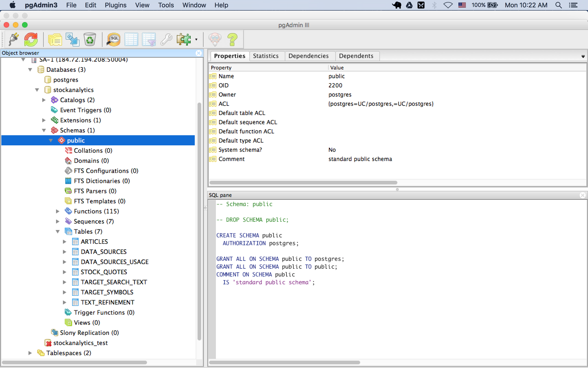Expand the Extensions (1) node

(44, 120)
